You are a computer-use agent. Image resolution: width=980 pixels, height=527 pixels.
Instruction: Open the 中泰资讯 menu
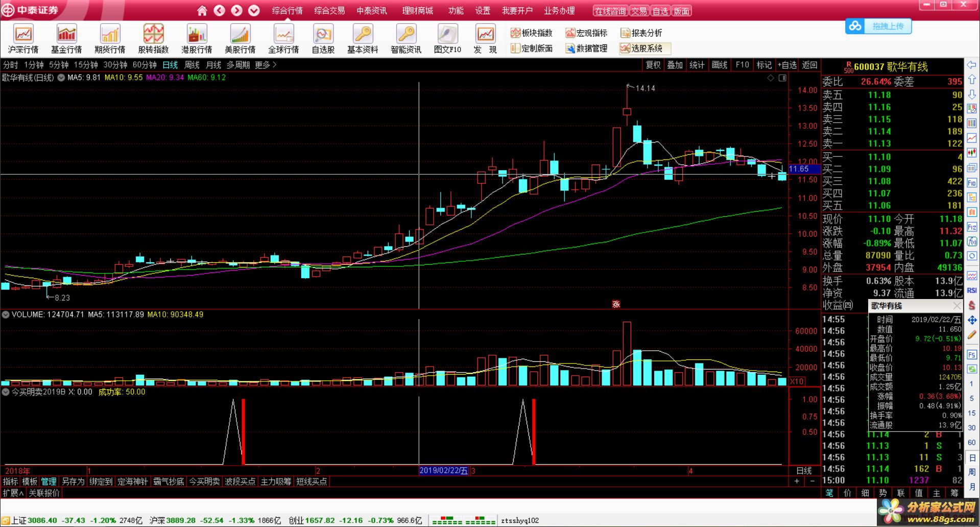tap(372, 11)
